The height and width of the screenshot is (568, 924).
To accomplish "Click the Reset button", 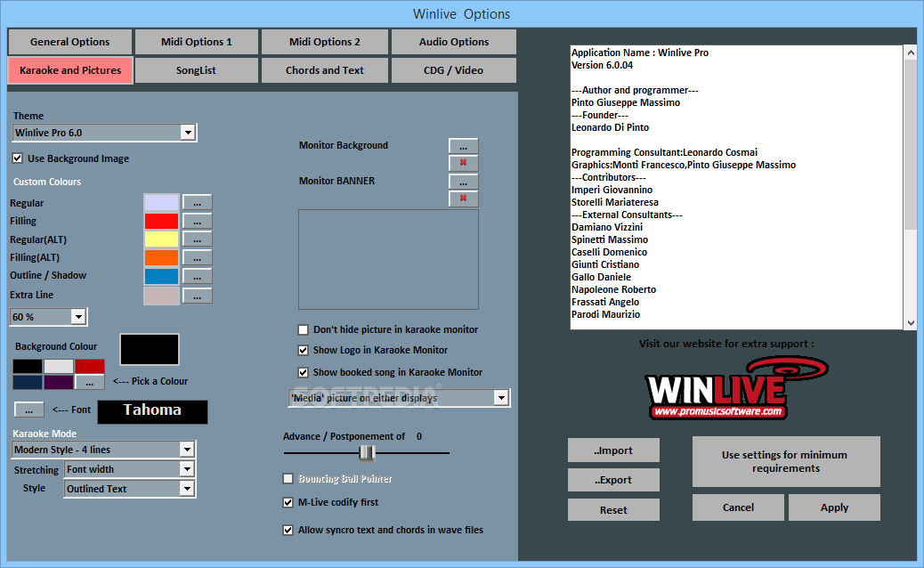I will [x=613, y=509].
